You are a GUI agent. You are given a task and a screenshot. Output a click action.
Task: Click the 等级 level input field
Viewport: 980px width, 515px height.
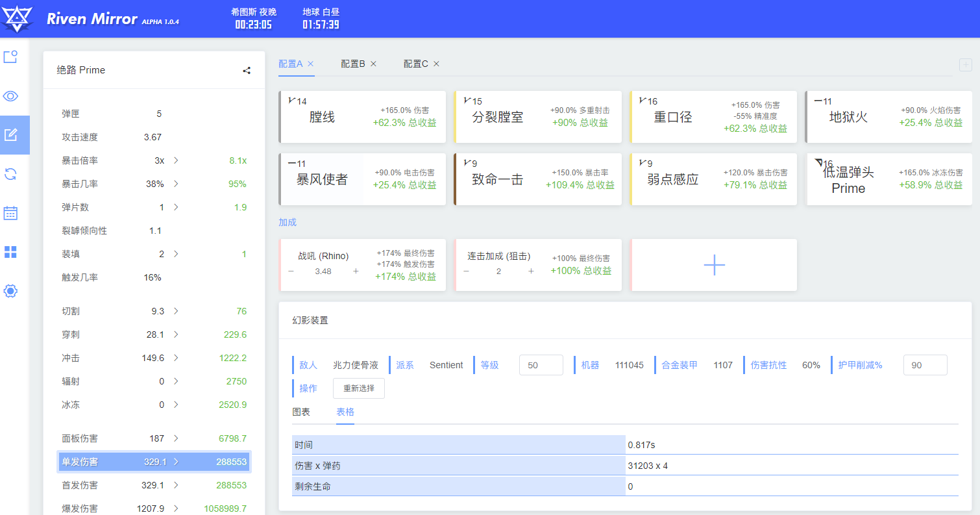541,365
